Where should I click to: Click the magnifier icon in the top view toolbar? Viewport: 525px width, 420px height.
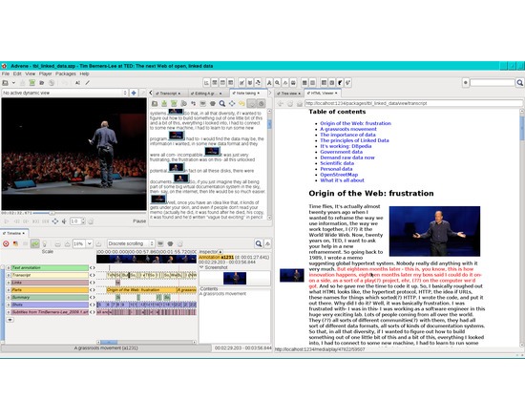pos(277,83)
